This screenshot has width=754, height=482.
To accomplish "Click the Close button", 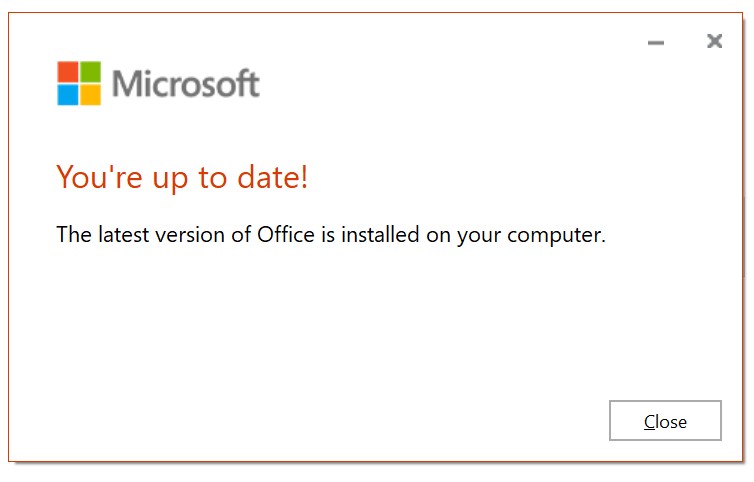I will [x=665, y=420].
